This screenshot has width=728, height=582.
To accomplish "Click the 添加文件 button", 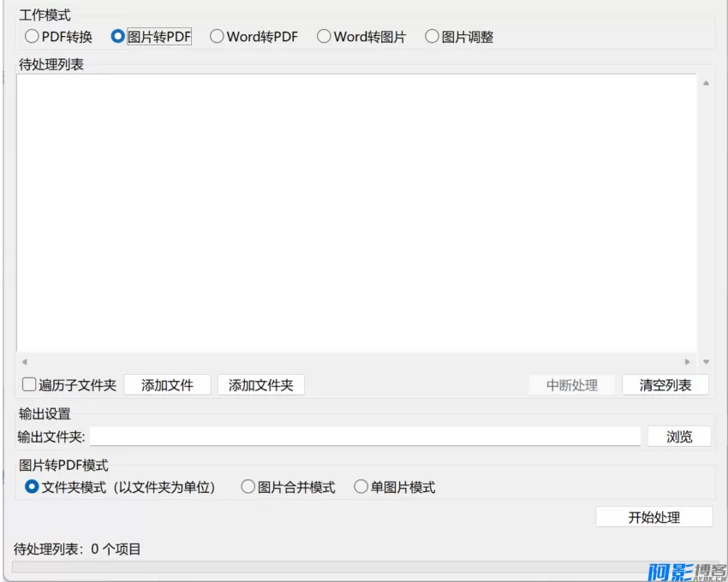I will [x=168, y=384].
